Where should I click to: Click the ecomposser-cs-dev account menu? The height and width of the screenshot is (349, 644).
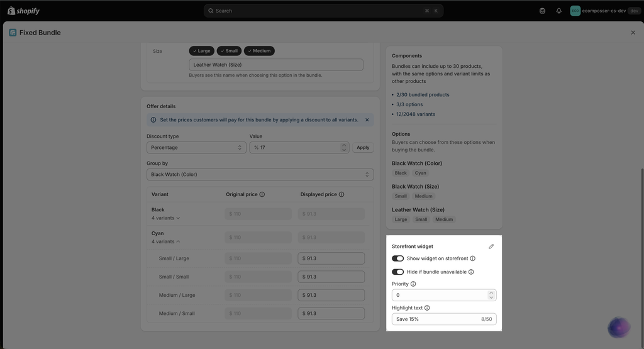604,11
